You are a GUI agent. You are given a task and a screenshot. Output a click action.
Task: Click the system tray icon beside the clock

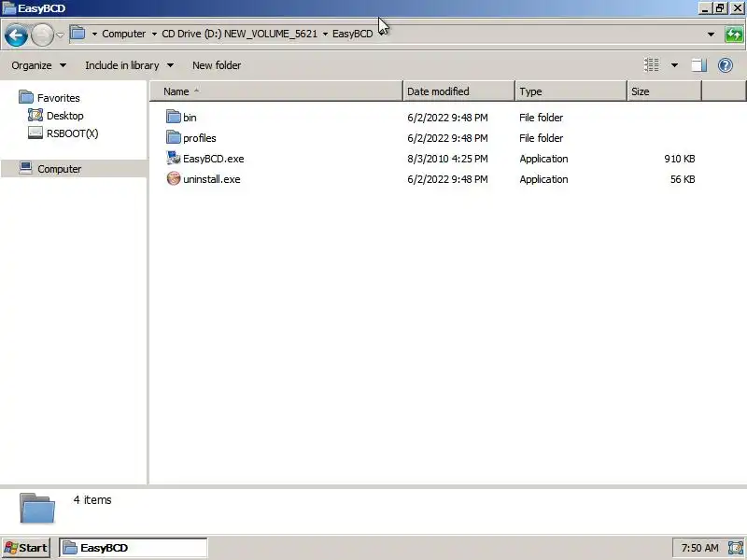[x=735, y=548]
